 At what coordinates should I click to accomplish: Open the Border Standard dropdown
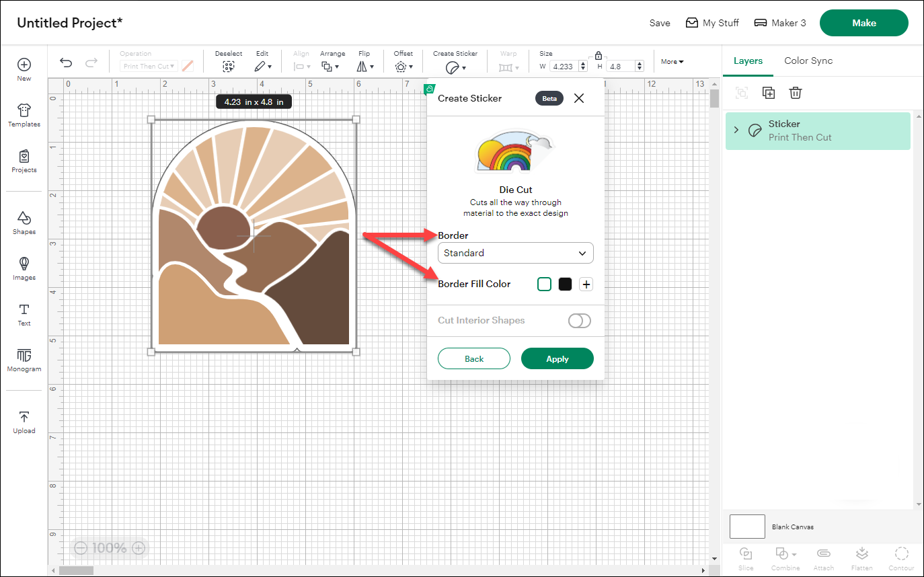(x=515, y=253)
